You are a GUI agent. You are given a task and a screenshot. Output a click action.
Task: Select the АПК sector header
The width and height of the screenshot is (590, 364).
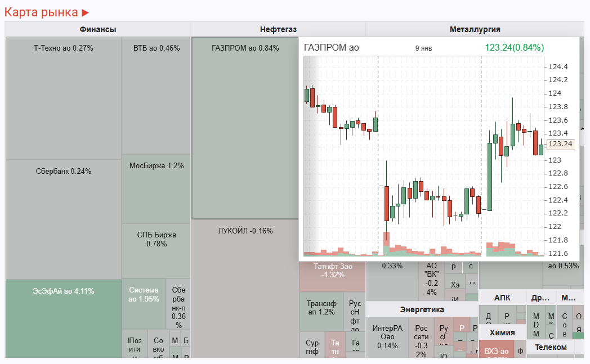point(502,298)
